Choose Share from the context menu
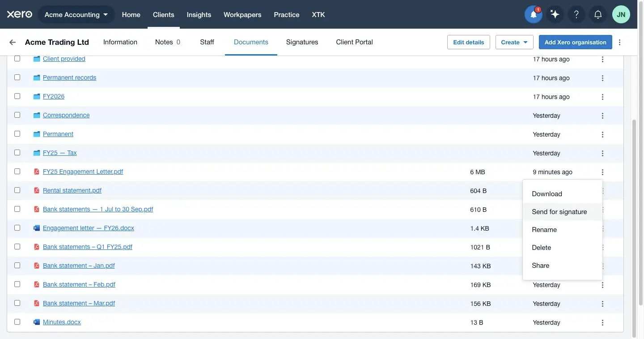The height and width of the screenshot is (339, 644). point(562,266)
